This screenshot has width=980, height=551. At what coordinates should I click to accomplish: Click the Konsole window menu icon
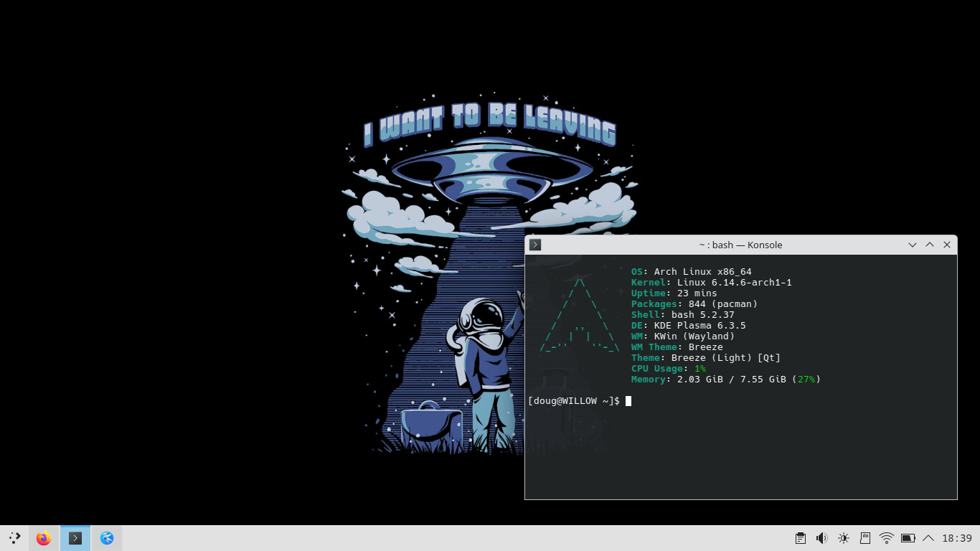point(535,245)
